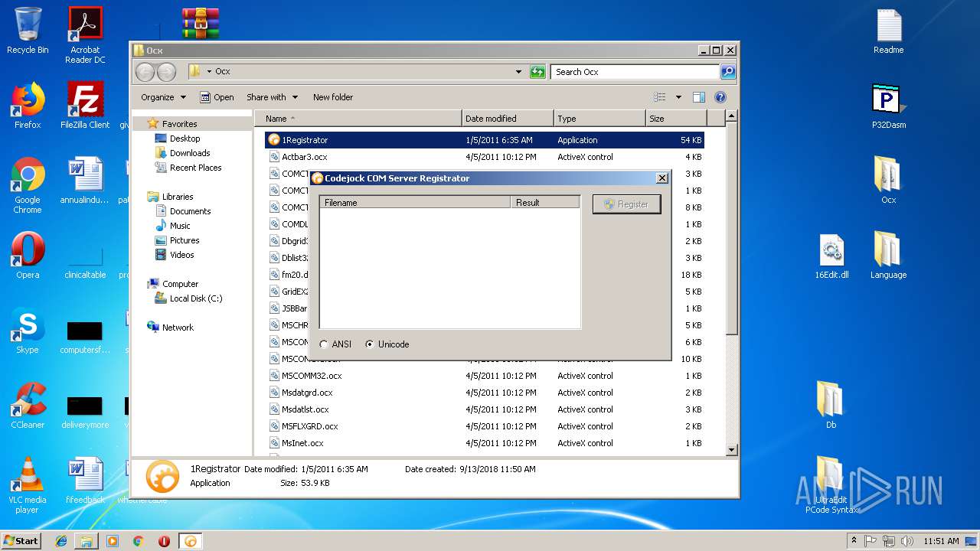
Task: Click the VLC media player desktop icon
Action: pos(28,485)
